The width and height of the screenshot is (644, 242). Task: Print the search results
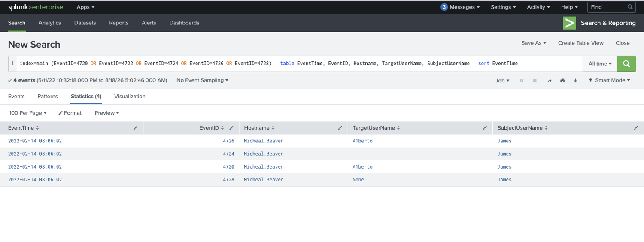[562, 80]
